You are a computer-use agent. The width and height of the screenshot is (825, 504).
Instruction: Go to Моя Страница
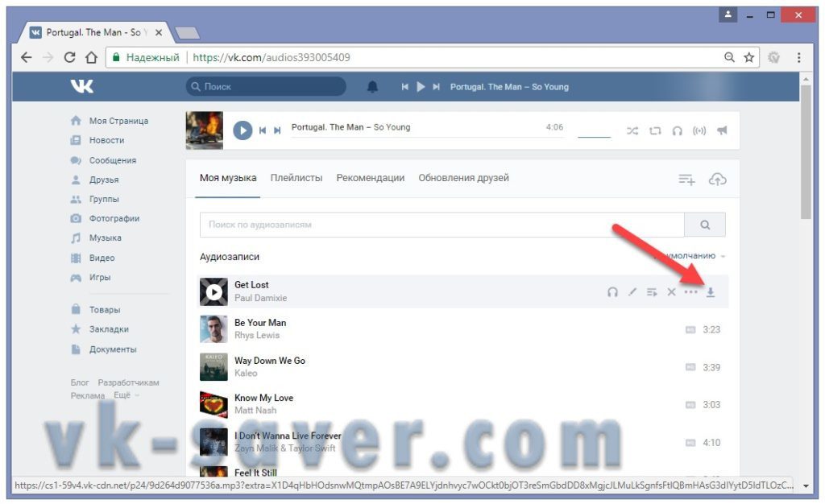(118, 121)
